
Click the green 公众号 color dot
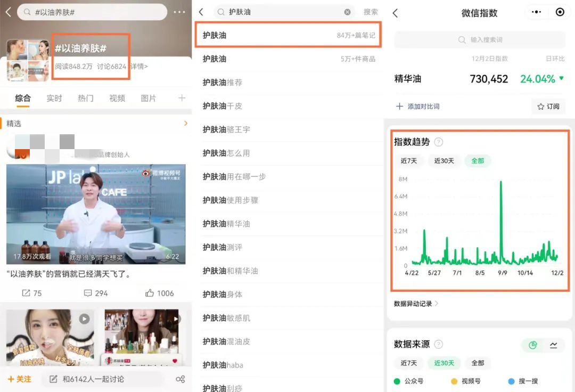[398, 381]
